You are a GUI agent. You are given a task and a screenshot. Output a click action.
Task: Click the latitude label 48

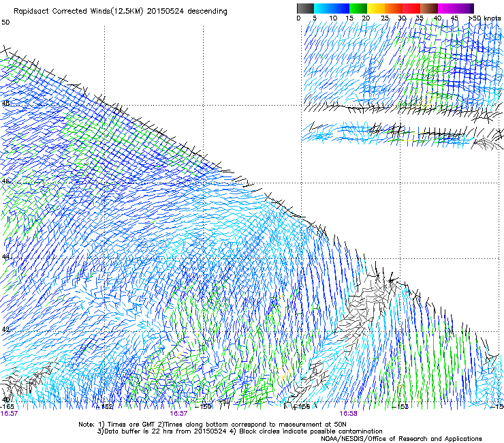(x=5, y=104)
